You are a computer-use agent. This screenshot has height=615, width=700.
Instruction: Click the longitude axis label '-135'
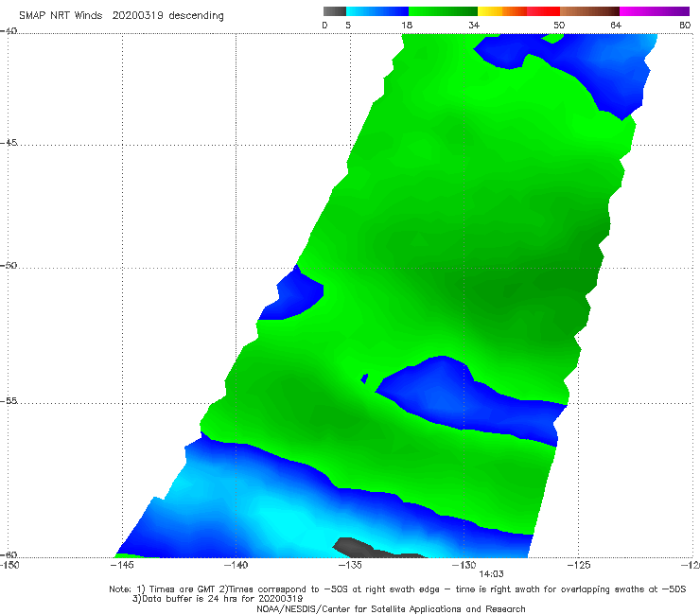click(350, 566)
